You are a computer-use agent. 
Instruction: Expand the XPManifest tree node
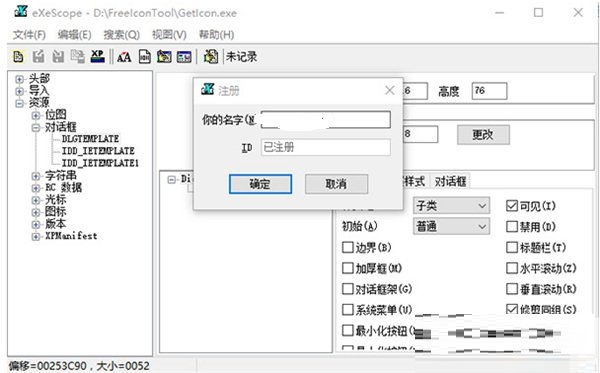(x=36, y=236)
